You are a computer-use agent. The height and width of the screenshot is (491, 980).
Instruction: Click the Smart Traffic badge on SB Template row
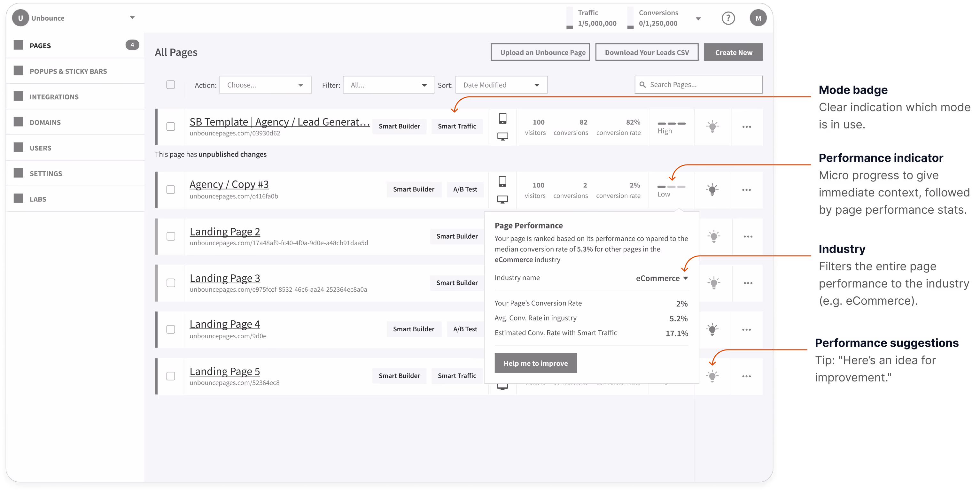[x=457, y=126]
